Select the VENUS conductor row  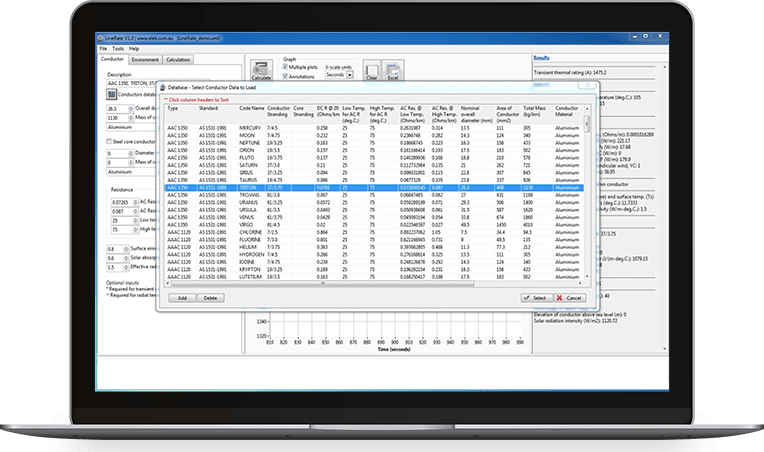tap(374, 217)
